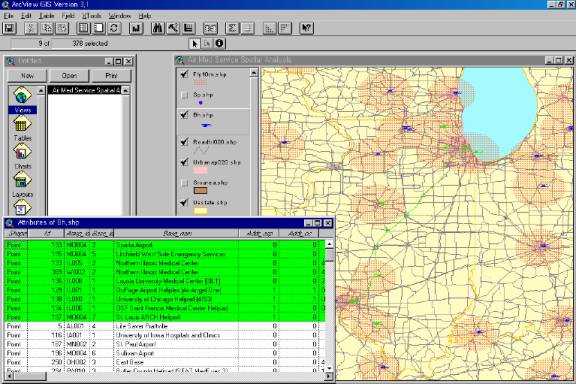Click the Base_nam column header
Viewport: 576px width, 384px height.
point(177,233)
